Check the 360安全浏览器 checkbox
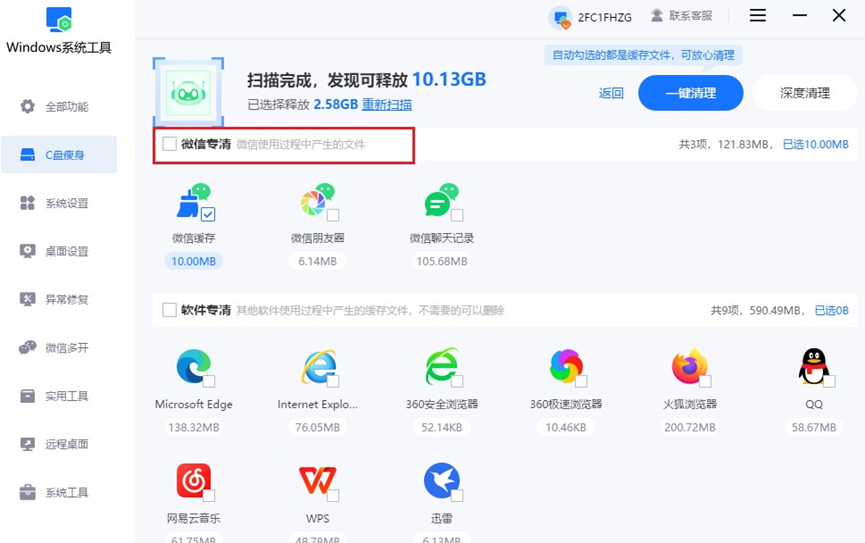 pyautogui.click(x=457, y=381)
